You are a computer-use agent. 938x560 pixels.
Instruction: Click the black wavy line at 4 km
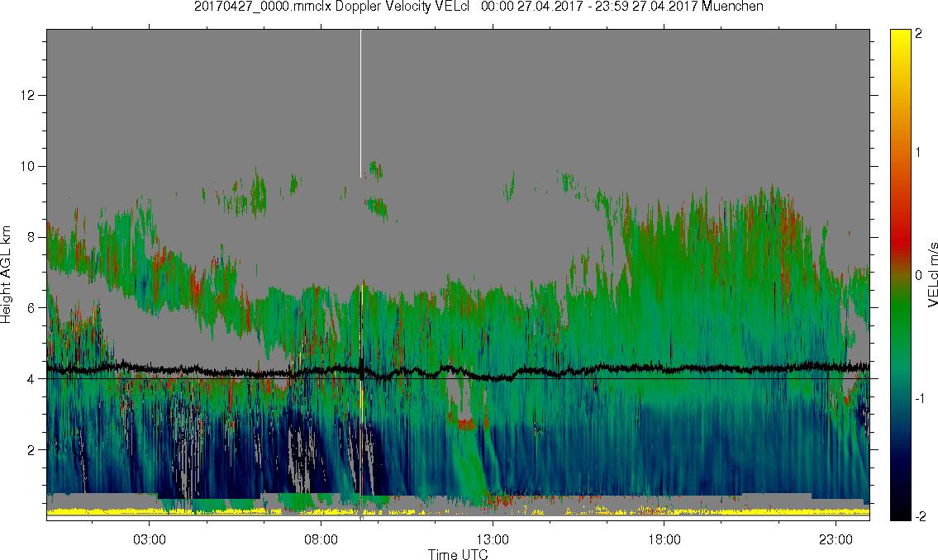tap(458, 371)
